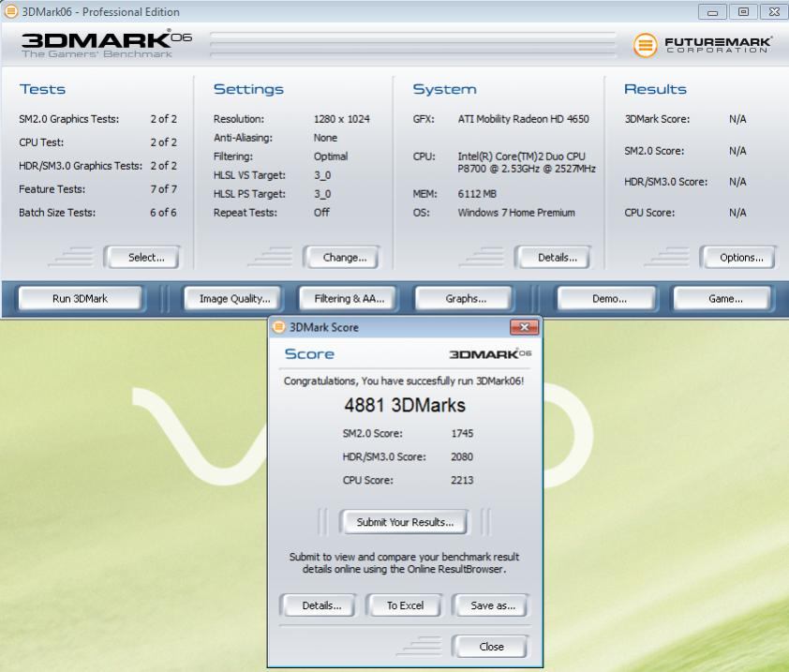Image resolution: width=789 pixels, height=672 pixels.
Task: Start benchmark with Run 3DMark
Action: (80, 298)
